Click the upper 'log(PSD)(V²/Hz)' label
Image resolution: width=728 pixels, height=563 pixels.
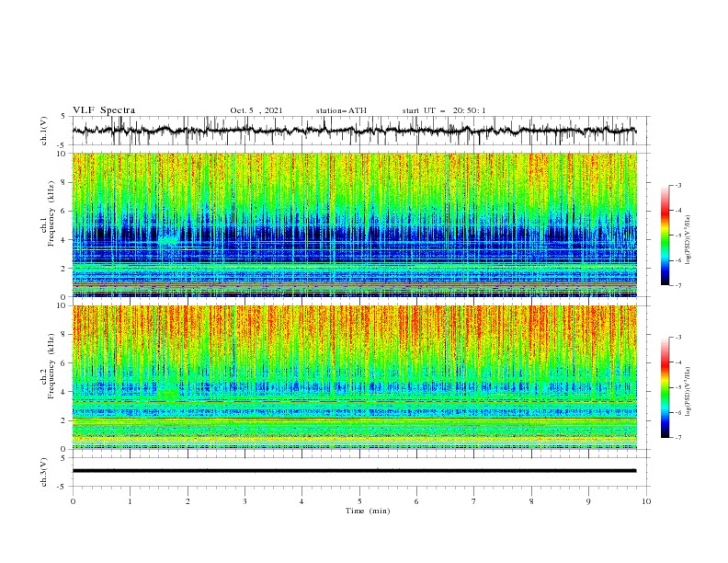pos(688,240)
